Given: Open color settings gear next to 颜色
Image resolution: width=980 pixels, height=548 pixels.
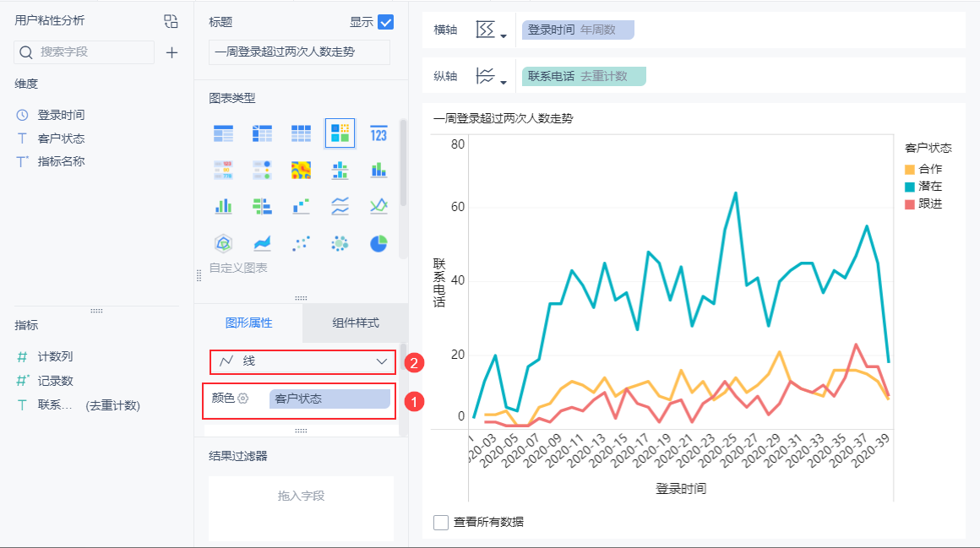Looking at the screenshot, I should coord(243,398).
